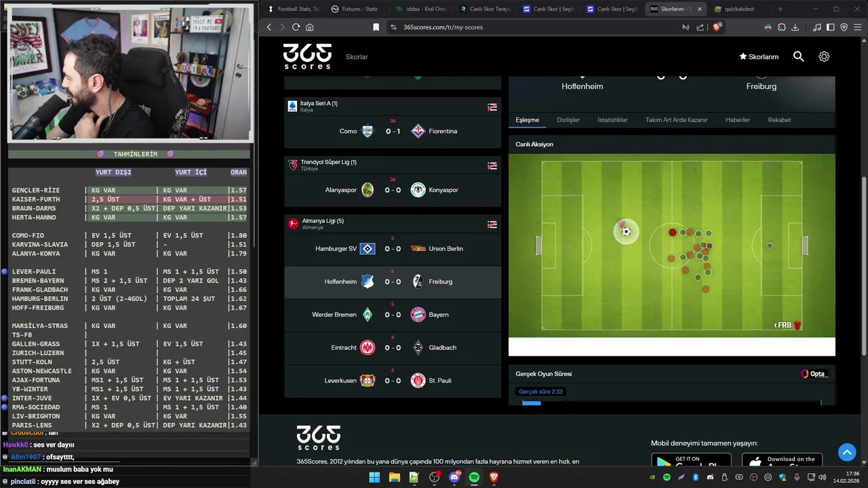Close the Skorlarım browser tab
The width and height of the screenshot is (868, 488).
click(699, 9)
